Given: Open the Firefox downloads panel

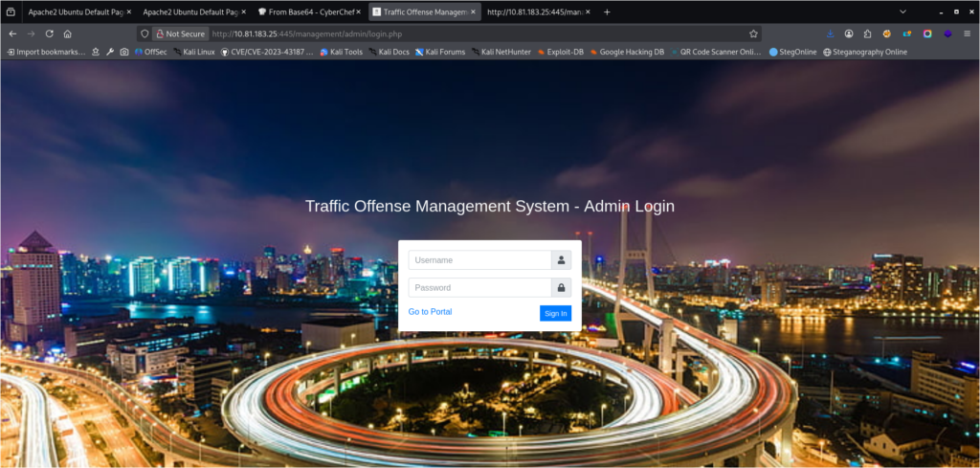Looking at the screenshot, I should tap(830, 33).
